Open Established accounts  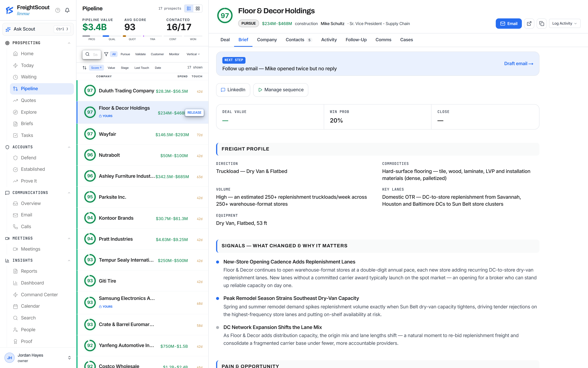tap(42, 169)
